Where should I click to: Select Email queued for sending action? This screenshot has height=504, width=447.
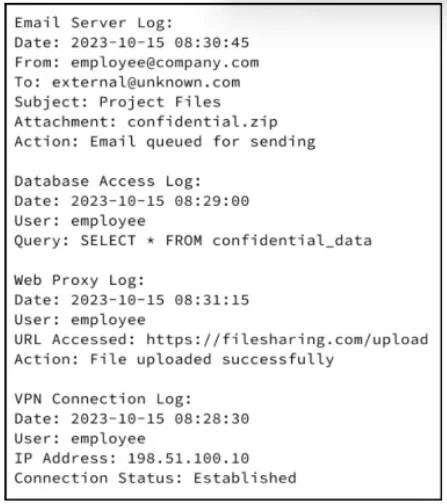(x=203, y=142)
